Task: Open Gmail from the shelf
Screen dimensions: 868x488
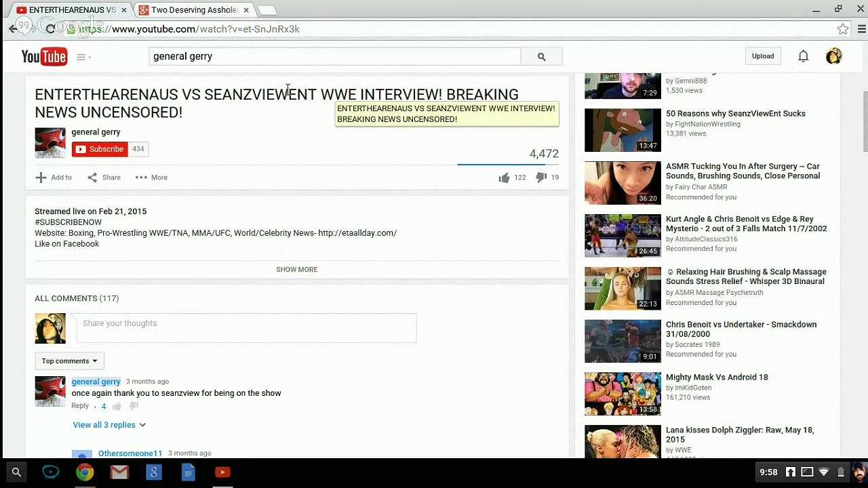Action: point(119,472)
